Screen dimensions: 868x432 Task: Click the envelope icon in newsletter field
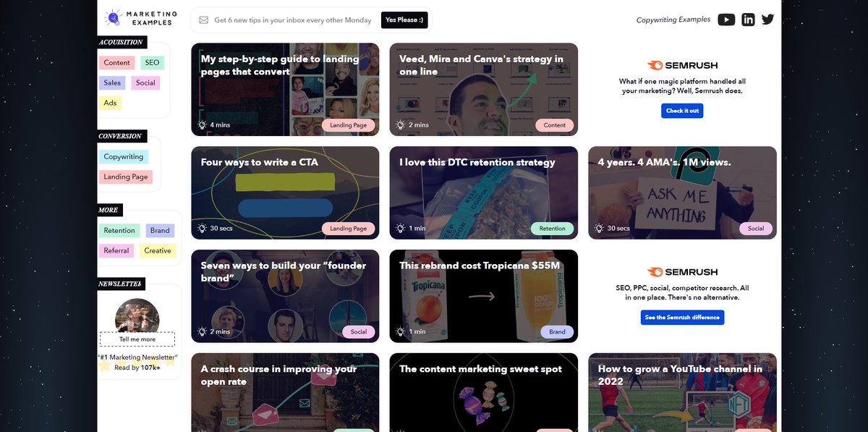204,20
